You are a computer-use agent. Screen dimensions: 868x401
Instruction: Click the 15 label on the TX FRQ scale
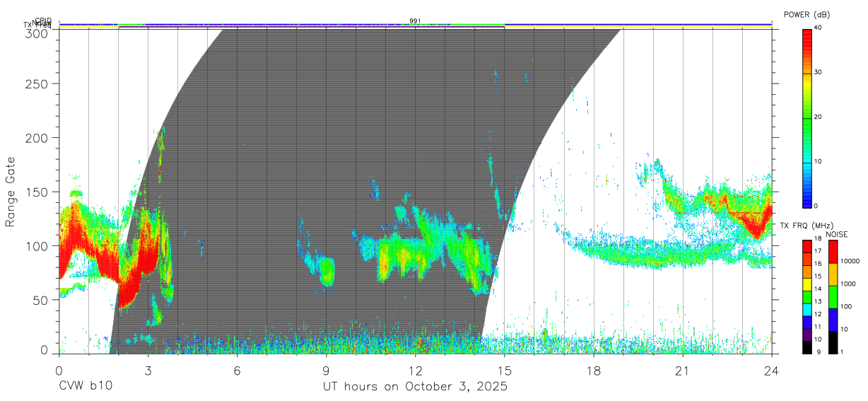pos(817,277)
